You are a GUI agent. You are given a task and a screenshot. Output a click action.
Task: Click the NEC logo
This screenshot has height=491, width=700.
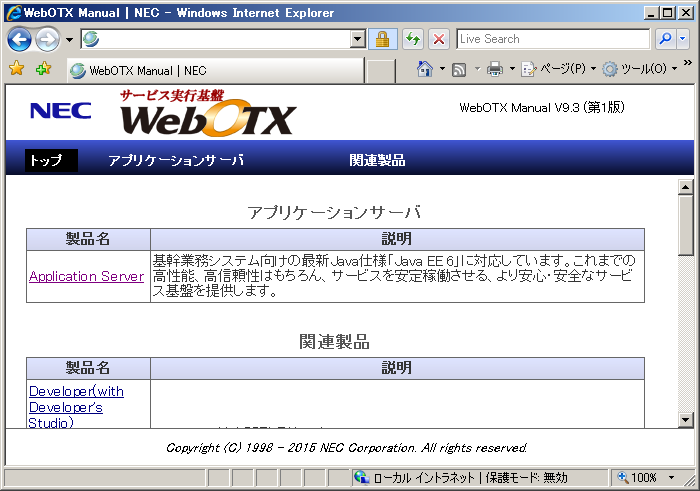[61, 111]
